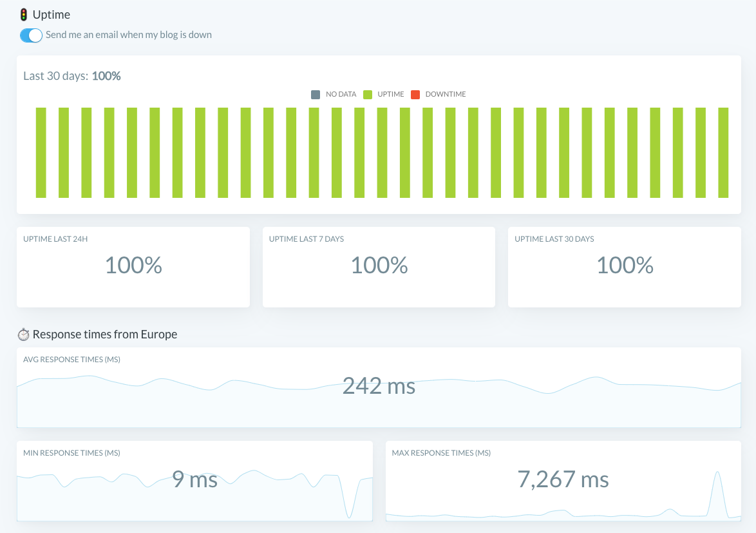Click the first uptime bar in the chart
Screen dimensions: 756x533
(x=41, y=153)
